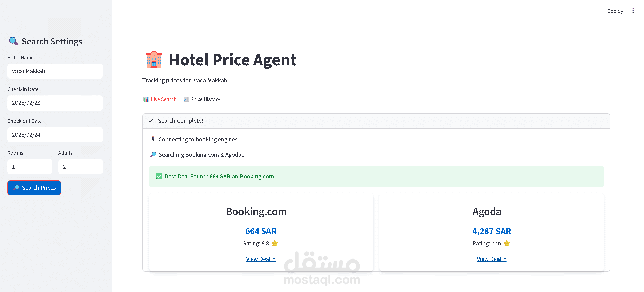The image size is (644, 292).
Task: Click the Search Settings magnifier icon
Action: [x=13, y=41]
